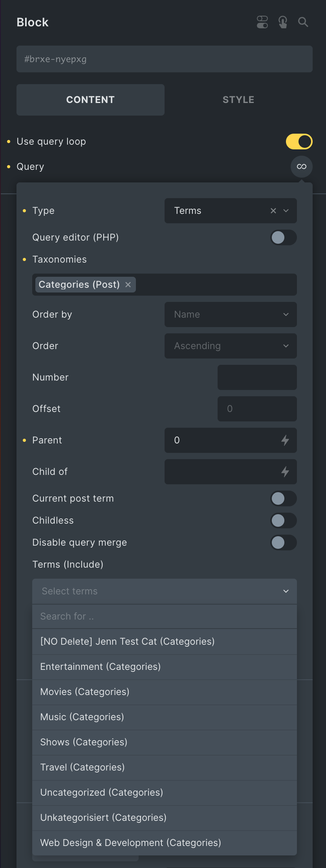Click the lightning icon beside the Child of field
The height and width of the screenshot is (868, 326).
coord(286,472)
